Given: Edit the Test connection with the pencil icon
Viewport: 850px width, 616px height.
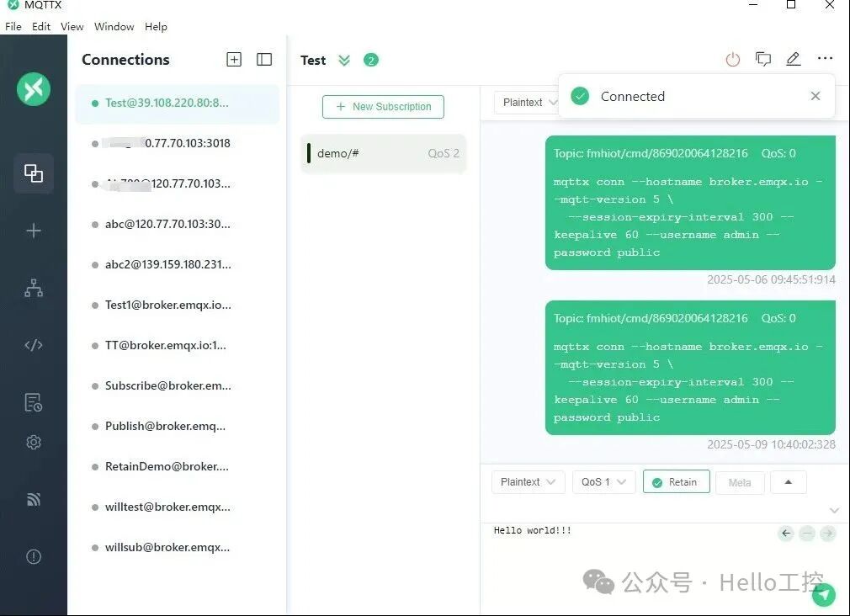Looking at the screenshot, I should [x=793, y=59].
